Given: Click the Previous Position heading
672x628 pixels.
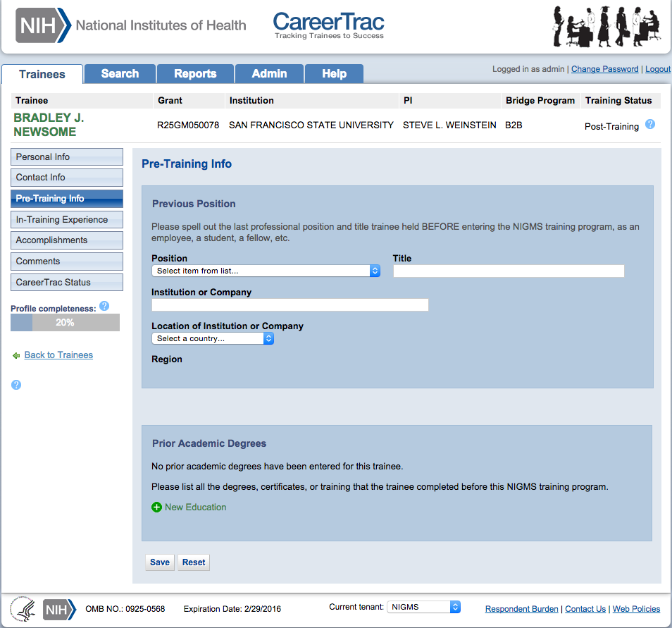Looking at the screenshot, I should tap(194, 204).
